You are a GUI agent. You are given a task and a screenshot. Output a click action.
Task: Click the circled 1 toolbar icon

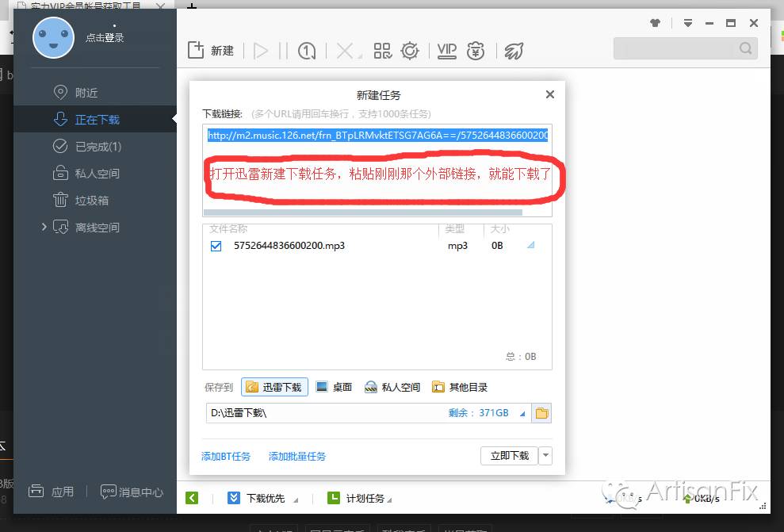pos(307,51)
